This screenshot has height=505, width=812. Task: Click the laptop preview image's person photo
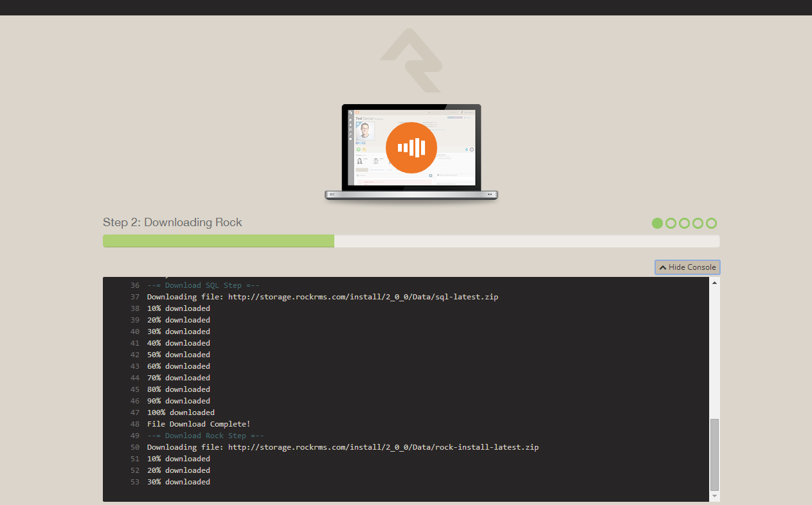(x=365, y=131)
